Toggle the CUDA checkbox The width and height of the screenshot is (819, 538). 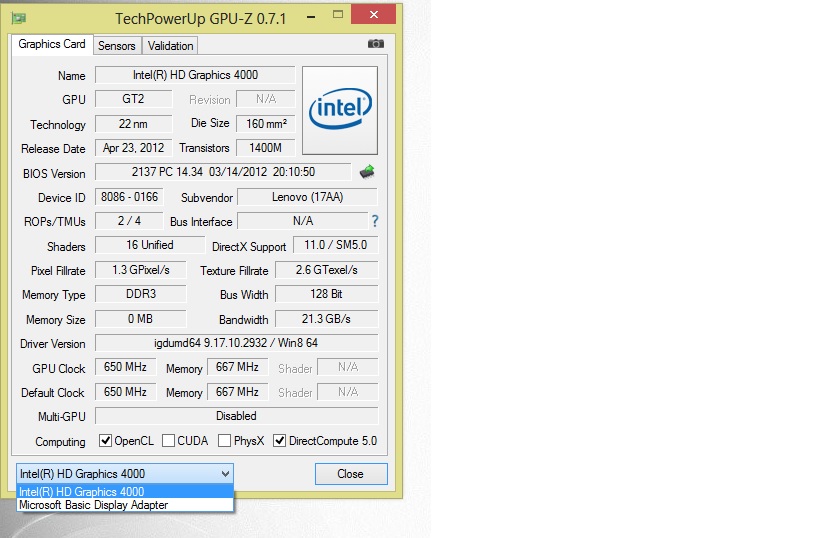tap(168, 441)
